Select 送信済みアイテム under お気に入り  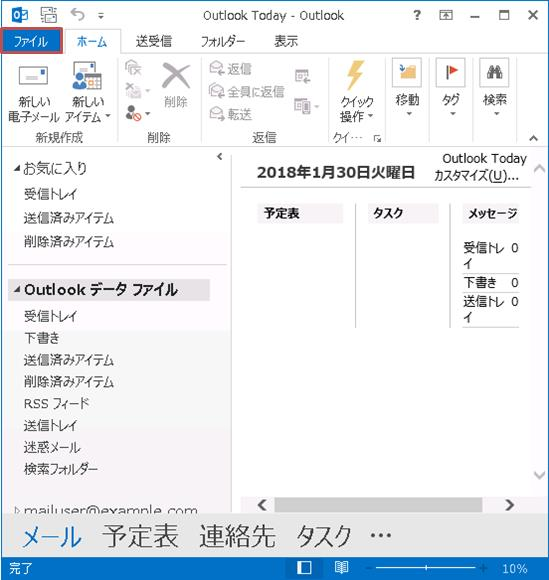coord(69,218)
